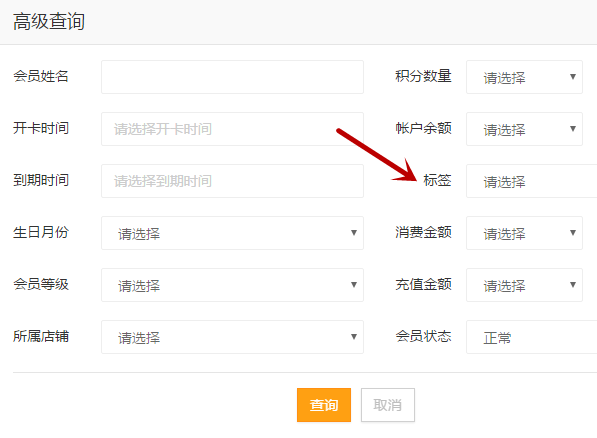Expand the 会员等级 dropdown

point(232,285)
